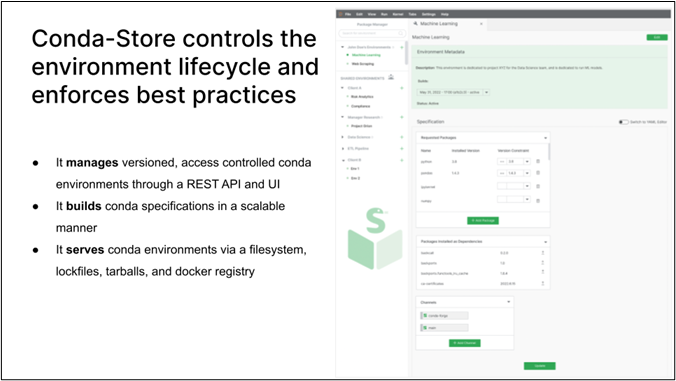The height and width of the screenshot is (381, 676).
Task: Collapse the Client A group
Action: click(x=343, y=88)
